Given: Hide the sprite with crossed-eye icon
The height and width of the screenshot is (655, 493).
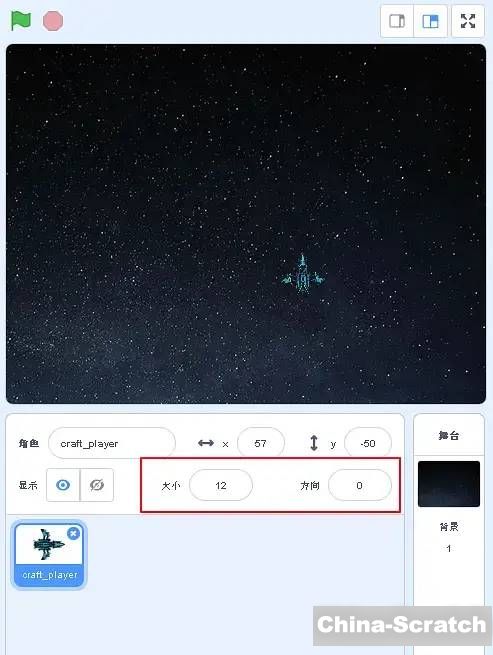Looking at the screenshot, I should 97,485.
